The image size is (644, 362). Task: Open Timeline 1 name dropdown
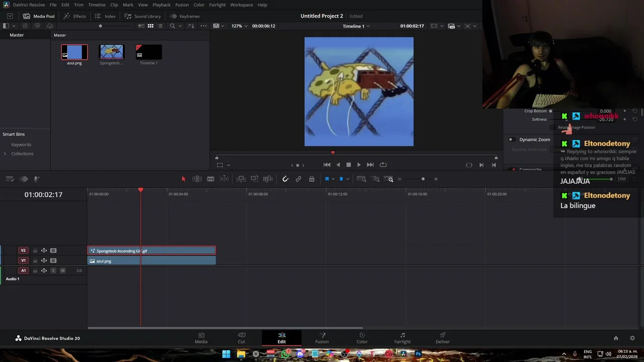(x=356, y=26)
